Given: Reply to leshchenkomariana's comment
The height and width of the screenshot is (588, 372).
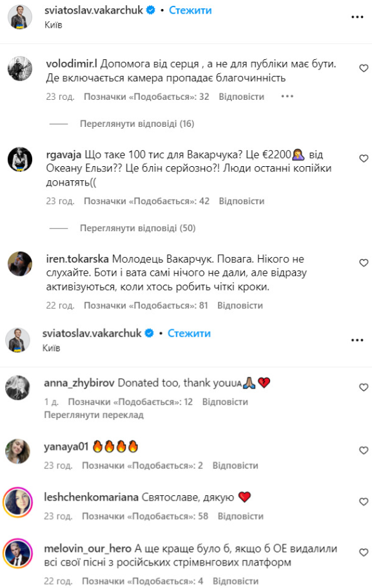Looking at the screenshot, I should pos(240,517).
